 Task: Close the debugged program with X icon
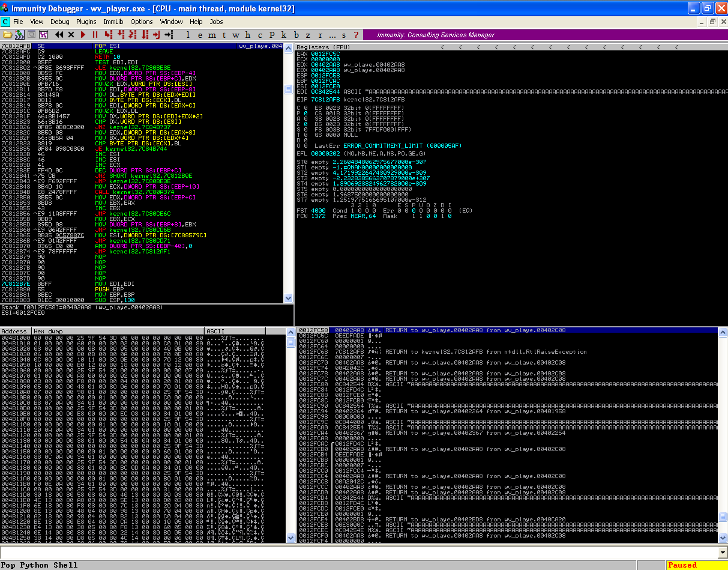click(71, 35)
